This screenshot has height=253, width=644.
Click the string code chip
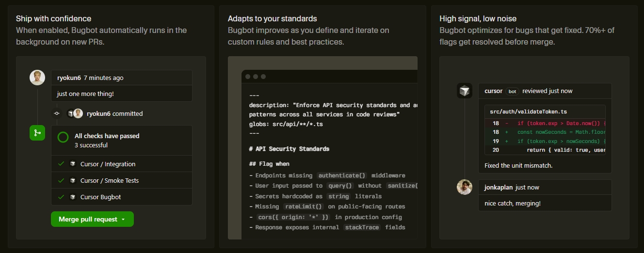(x=338, y=196)
